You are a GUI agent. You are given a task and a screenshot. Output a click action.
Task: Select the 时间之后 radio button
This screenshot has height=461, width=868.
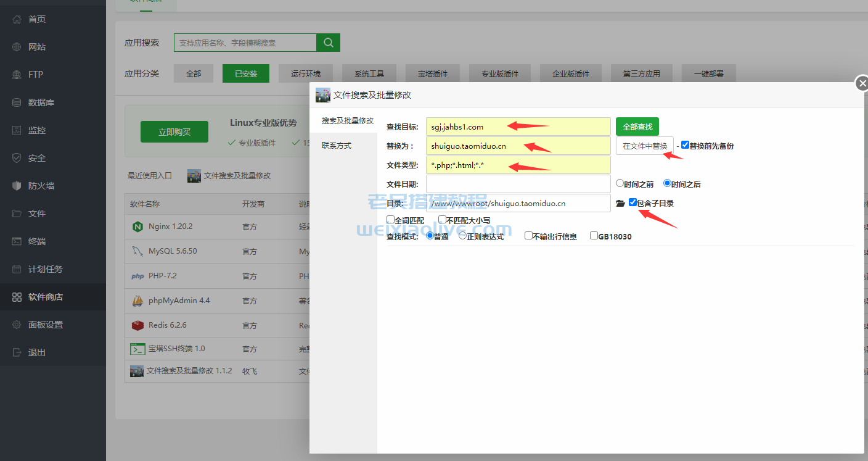click(x=667, y=183)
